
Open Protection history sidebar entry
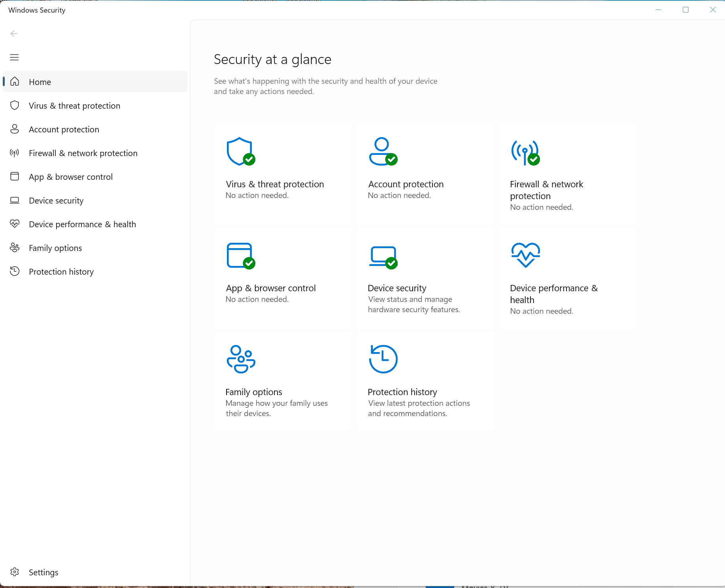point(95,271)
